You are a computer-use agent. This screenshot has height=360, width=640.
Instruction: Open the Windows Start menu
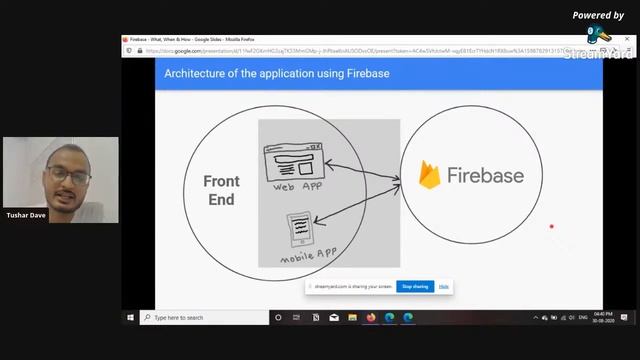[130, 318]
